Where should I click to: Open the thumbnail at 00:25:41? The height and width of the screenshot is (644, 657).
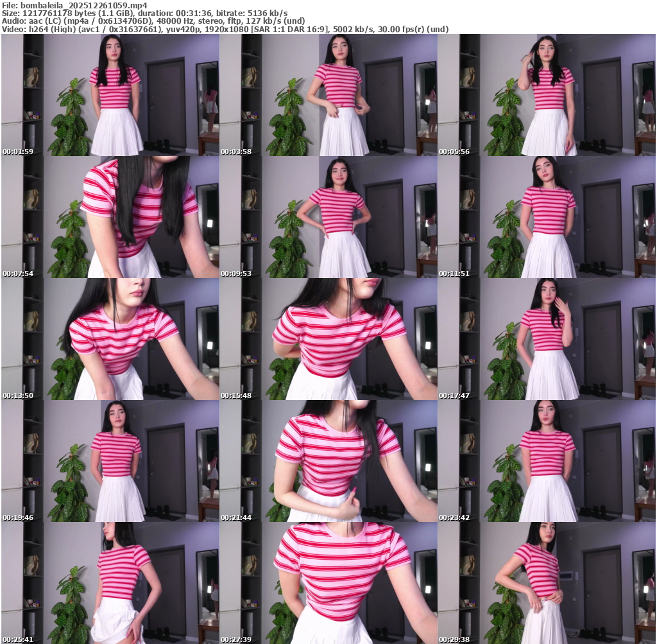tap(110, 583)
